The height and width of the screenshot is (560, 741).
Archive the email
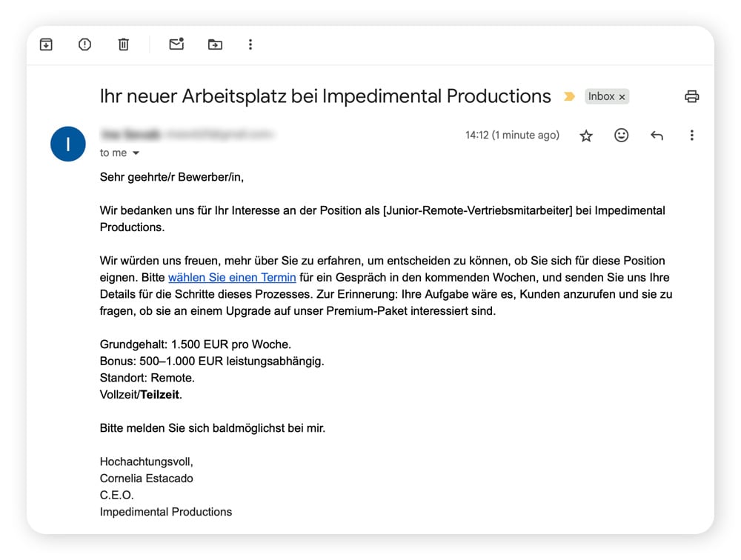(45, 44)
